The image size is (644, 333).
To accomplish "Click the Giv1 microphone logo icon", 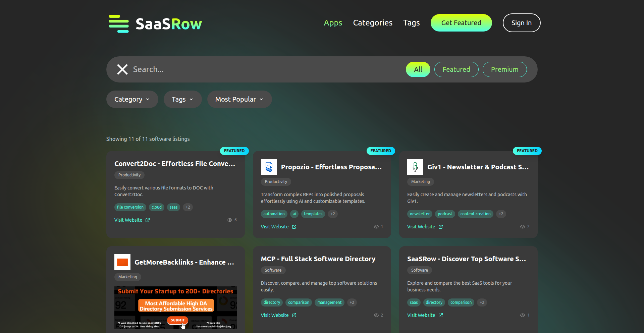I will (x=415, y=167).
